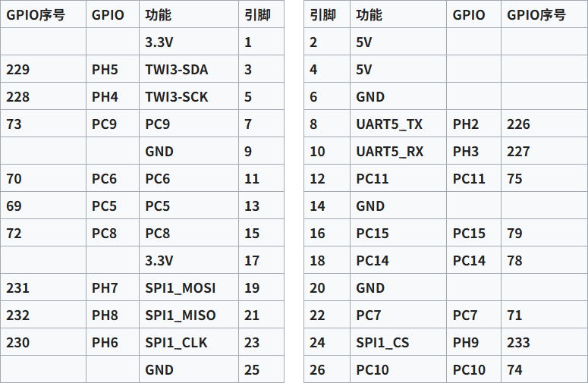The image size is (588, 383).
Task: Click GPIO number 233 cell
Action: click(x=518, y=343)
